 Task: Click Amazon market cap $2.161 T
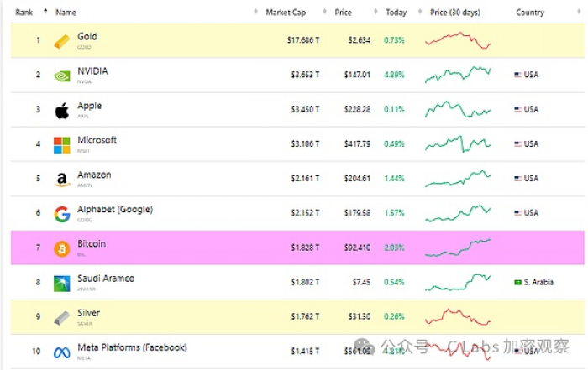click(305, 178)
